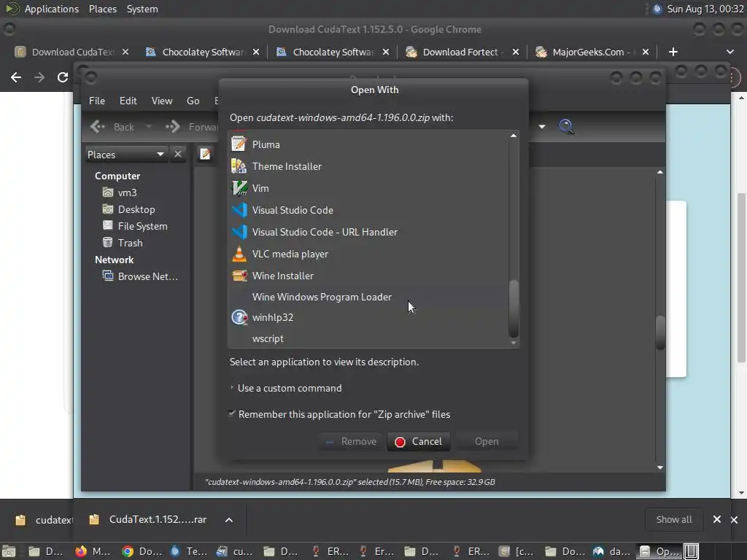Click the Chrome page vertical scrollbar

point(741,278)
